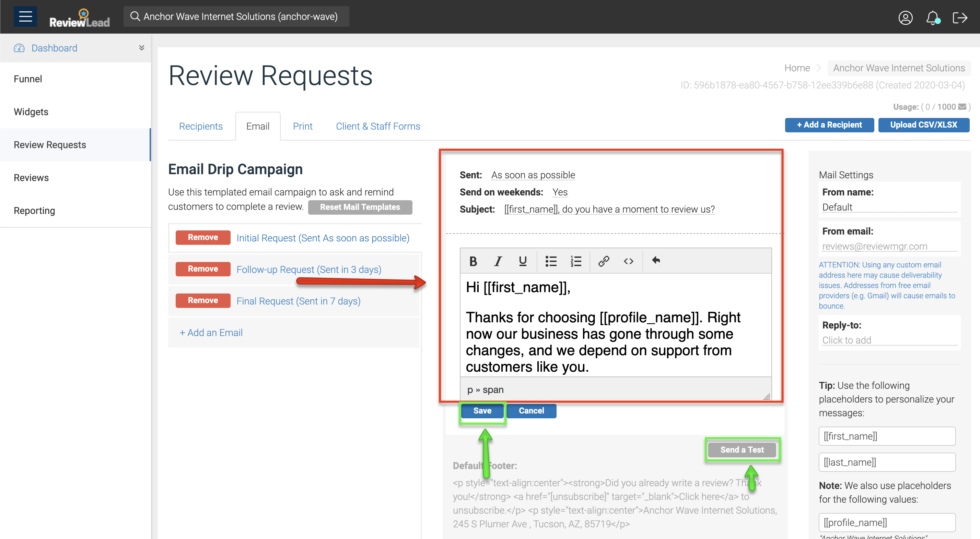The width and height of the screenshot is (980, 539).
Task: Click the user account icon
Action: tap(906, 17)
